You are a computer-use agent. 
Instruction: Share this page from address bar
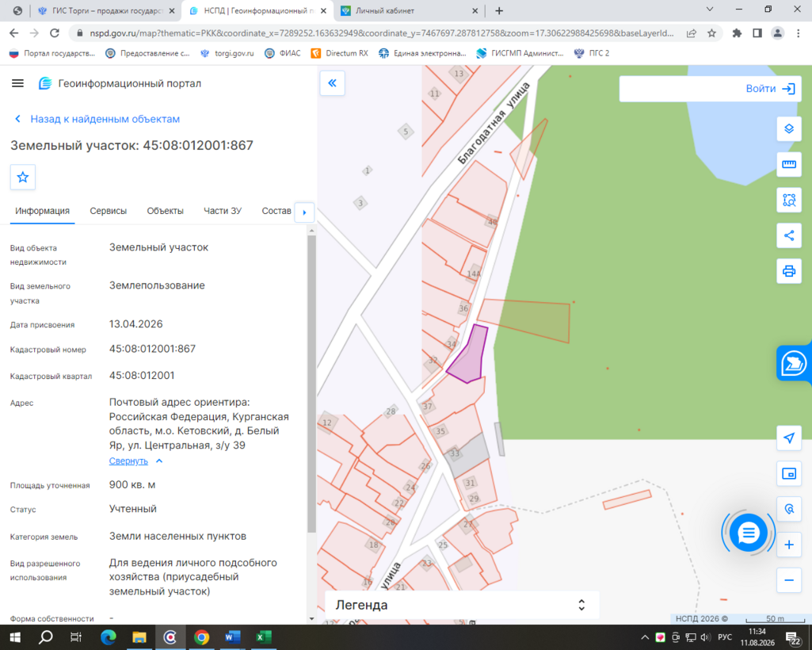click(692, 33)
